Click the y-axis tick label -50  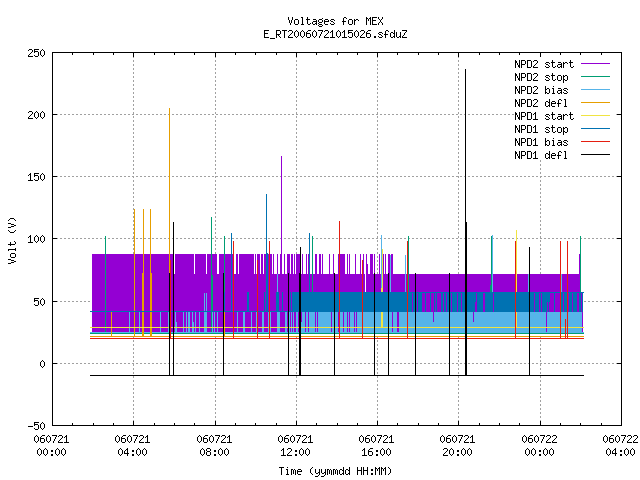pos(36,426)
